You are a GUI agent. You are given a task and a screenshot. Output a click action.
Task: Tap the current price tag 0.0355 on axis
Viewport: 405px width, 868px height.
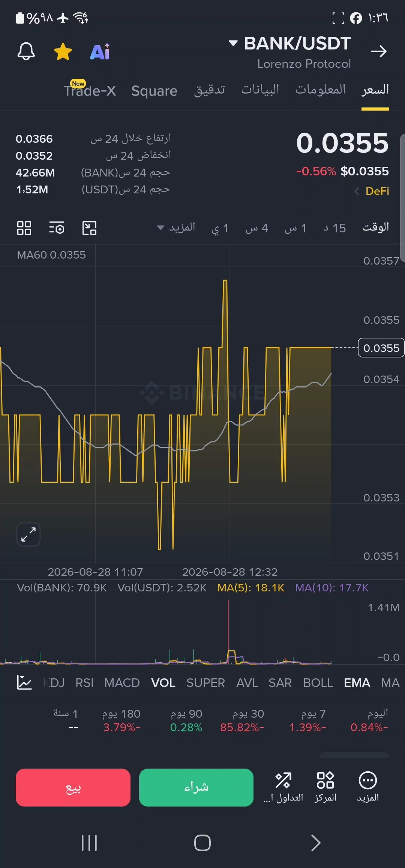(x=381, y=348)
